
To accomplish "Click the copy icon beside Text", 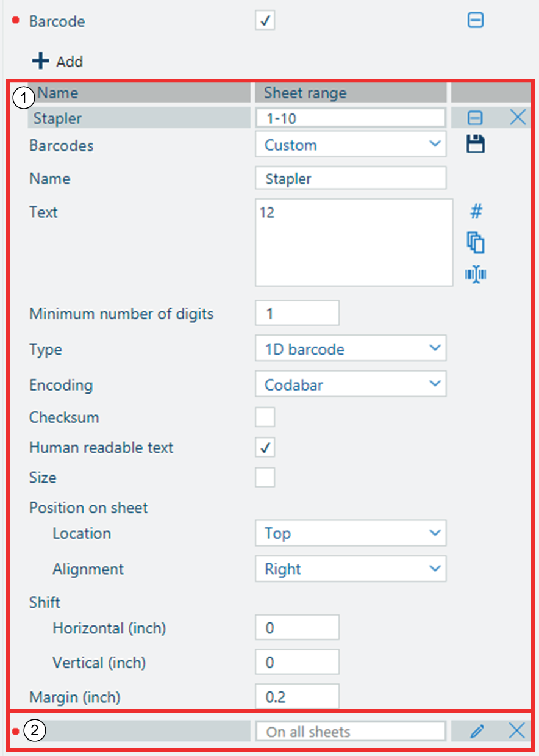I will point(476,243).
